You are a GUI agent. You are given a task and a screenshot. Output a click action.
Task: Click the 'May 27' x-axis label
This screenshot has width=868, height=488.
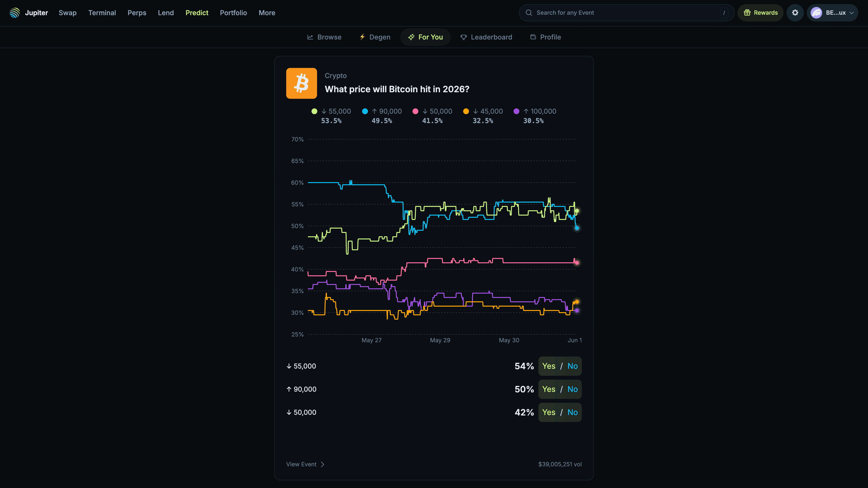point(371,340)
